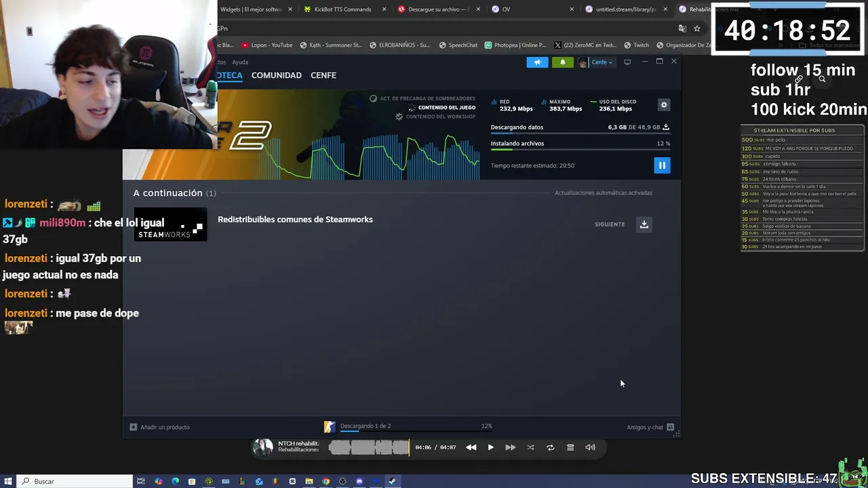Close the Descargue su archivo tab
Screen dimensions: 868x488
(478, 9)
